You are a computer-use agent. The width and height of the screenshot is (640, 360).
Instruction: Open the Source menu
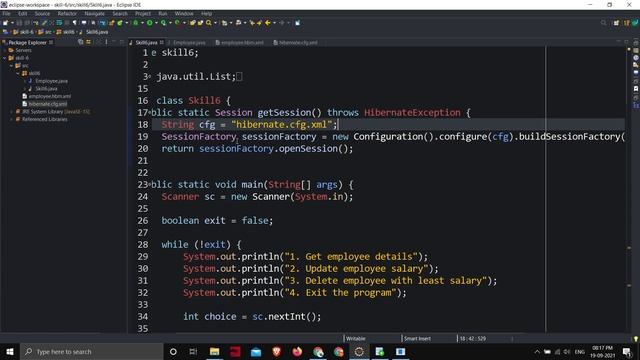pos(42,13)
